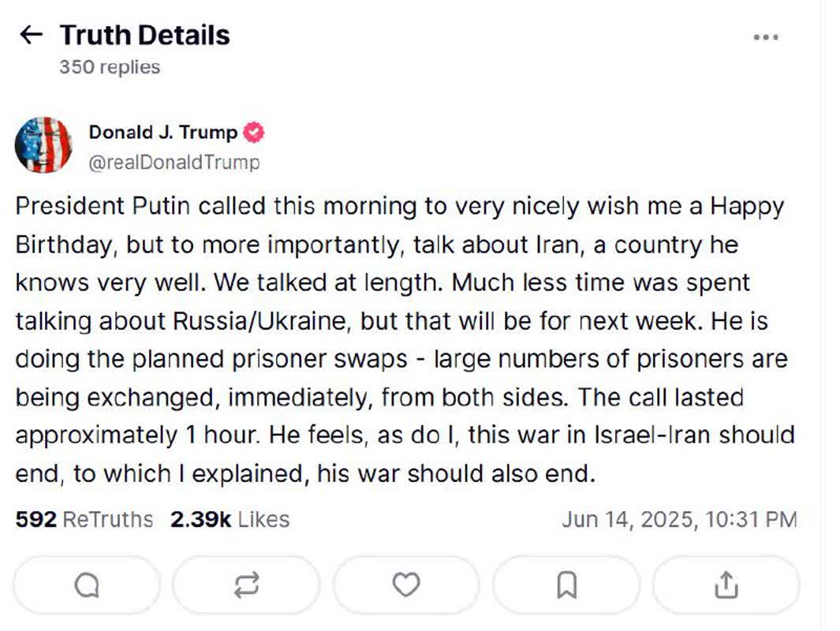The height and width of the screenshot is (631, 840).
Task: Open the three-dot more options menu
Action: (x=766, y=37)
